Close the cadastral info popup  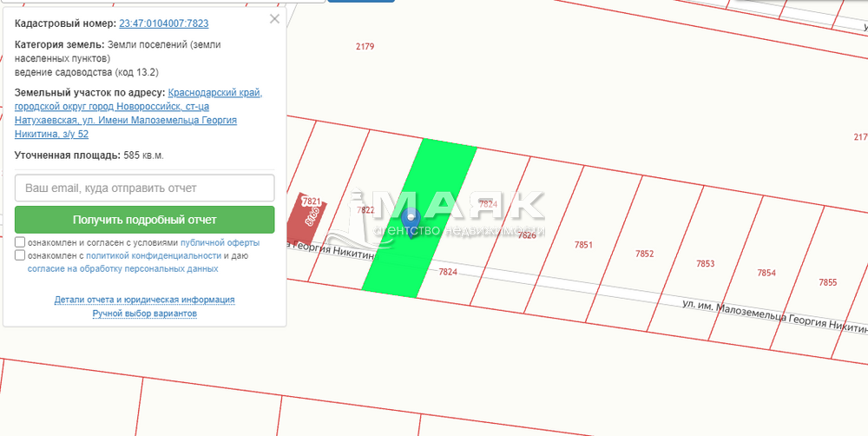coord(274,18)
